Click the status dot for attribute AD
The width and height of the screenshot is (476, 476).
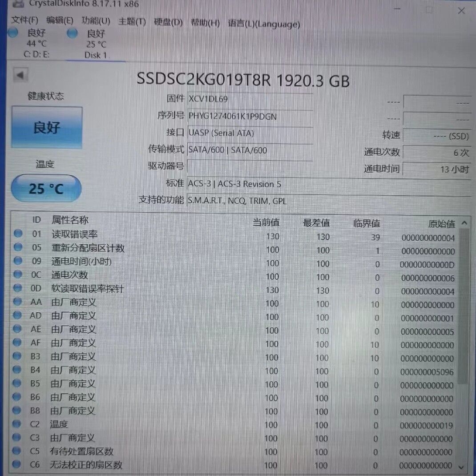coord(17,315)
